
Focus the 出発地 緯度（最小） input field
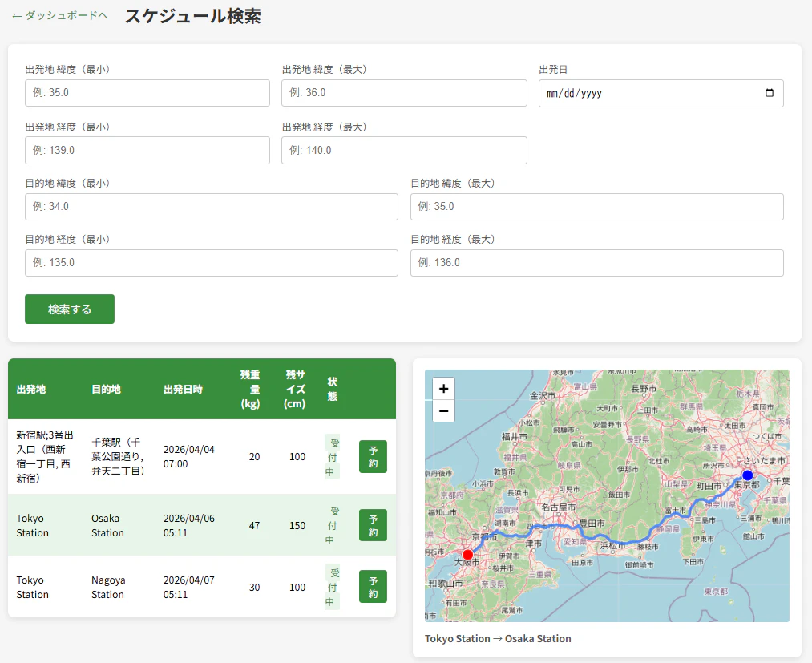pos(147,93)
